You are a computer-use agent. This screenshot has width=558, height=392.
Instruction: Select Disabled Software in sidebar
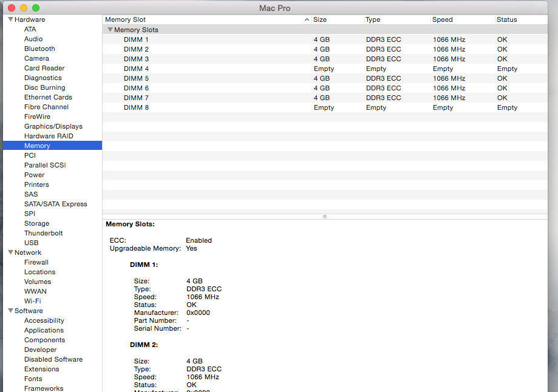(53, 359)
